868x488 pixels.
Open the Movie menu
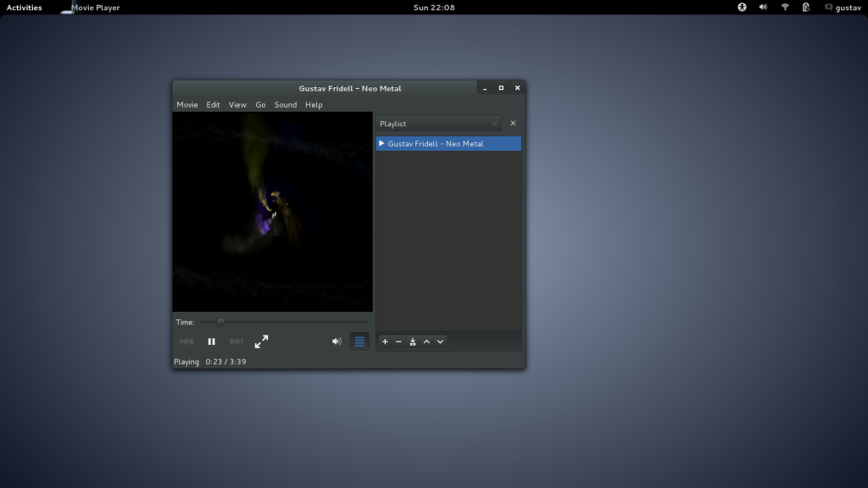[x=187, y=104]
